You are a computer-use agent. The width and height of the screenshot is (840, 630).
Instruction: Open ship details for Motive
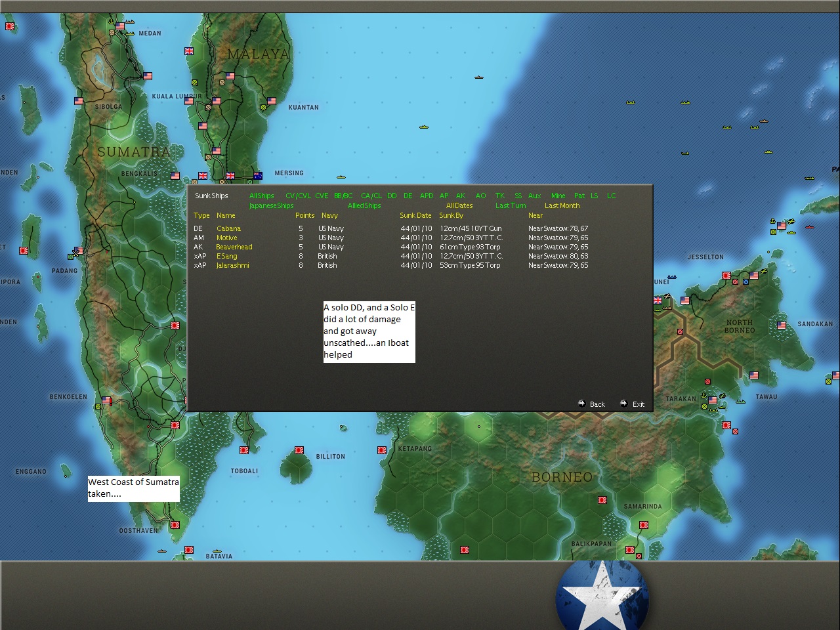[227, 238]
